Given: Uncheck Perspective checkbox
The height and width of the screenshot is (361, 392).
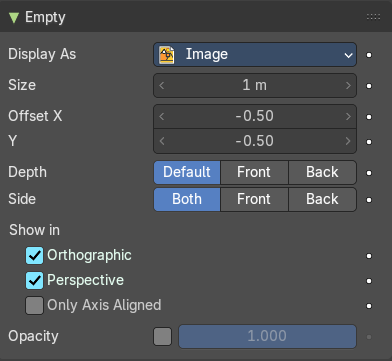Looking at the screenshot, I should coord(34,280).
